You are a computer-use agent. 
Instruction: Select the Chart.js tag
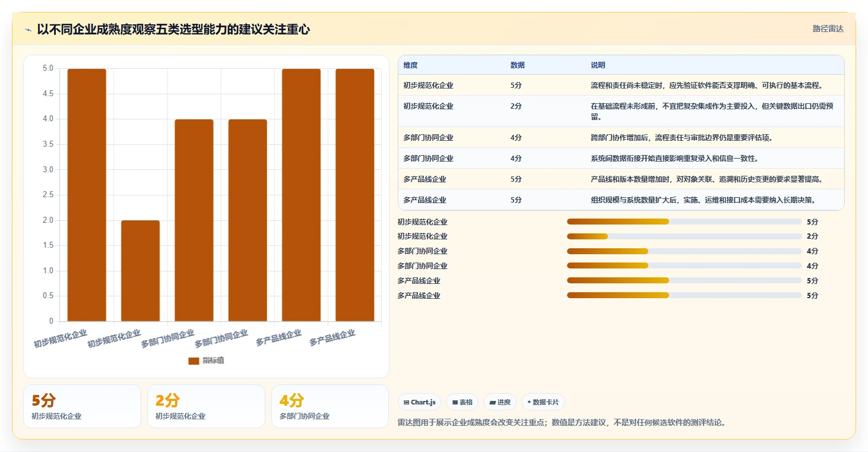click(419, 402)
